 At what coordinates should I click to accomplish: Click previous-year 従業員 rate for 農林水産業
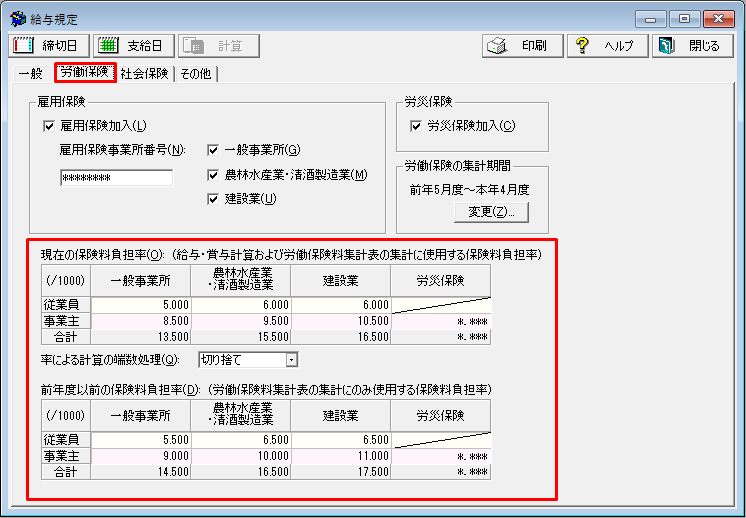(241, 439)
